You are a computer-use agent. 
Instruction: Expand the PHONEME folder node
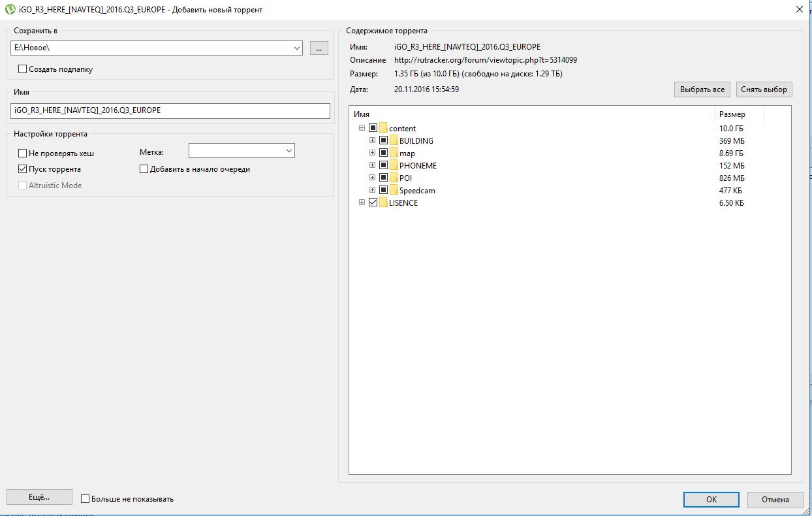click(372, 165)
